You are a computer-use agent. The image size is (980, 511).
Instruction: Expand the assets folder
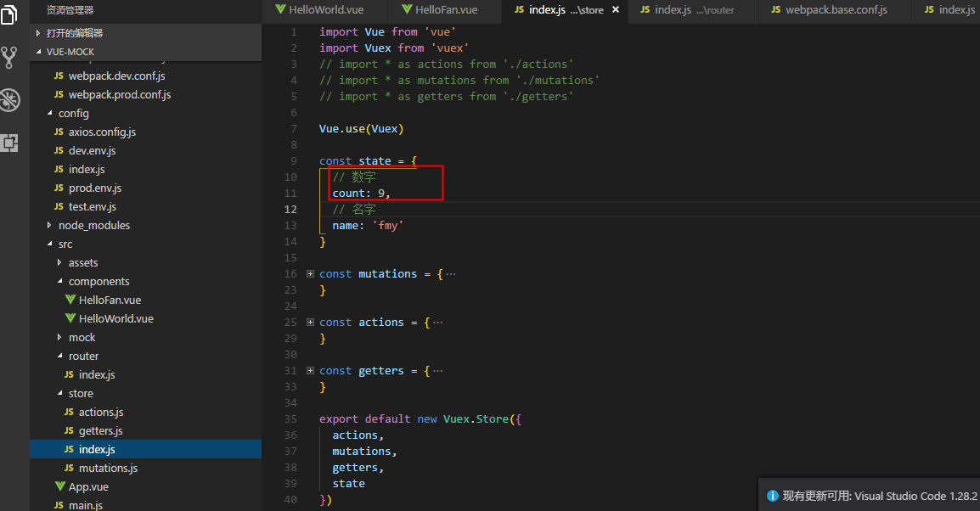coord(60,263)
